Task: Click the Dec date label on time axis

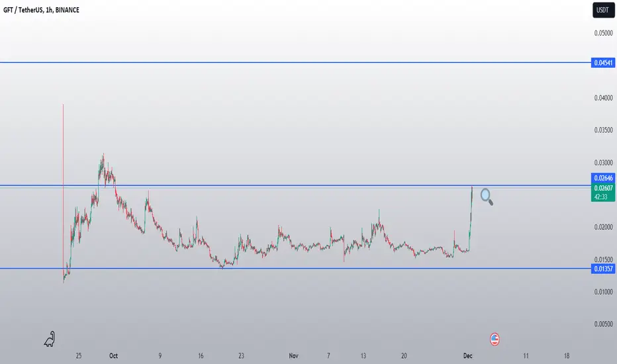Action: [x=467, y=356]
